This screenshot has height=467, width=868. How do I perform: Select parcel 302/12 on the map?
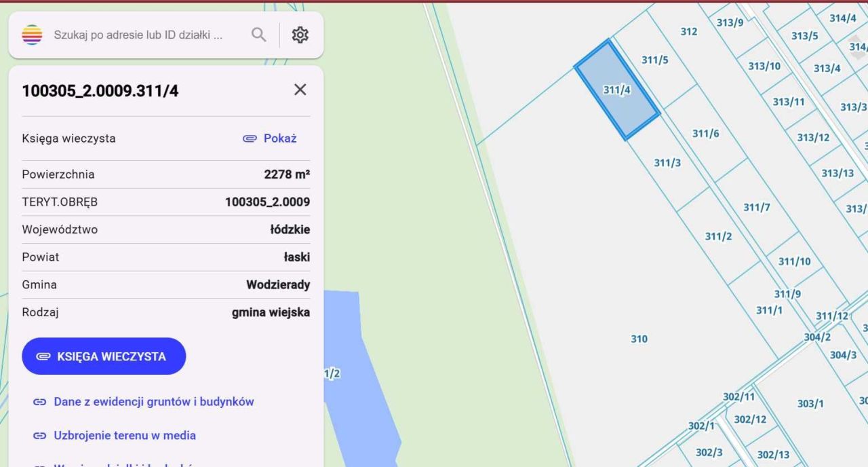click(x=750, y=419)
